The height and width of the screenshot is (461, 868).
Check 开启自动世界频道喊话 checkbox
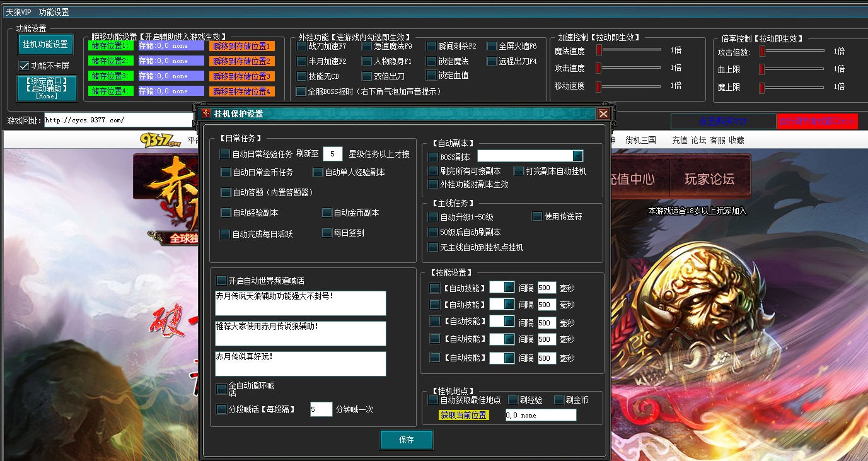(x=221, y=281)
